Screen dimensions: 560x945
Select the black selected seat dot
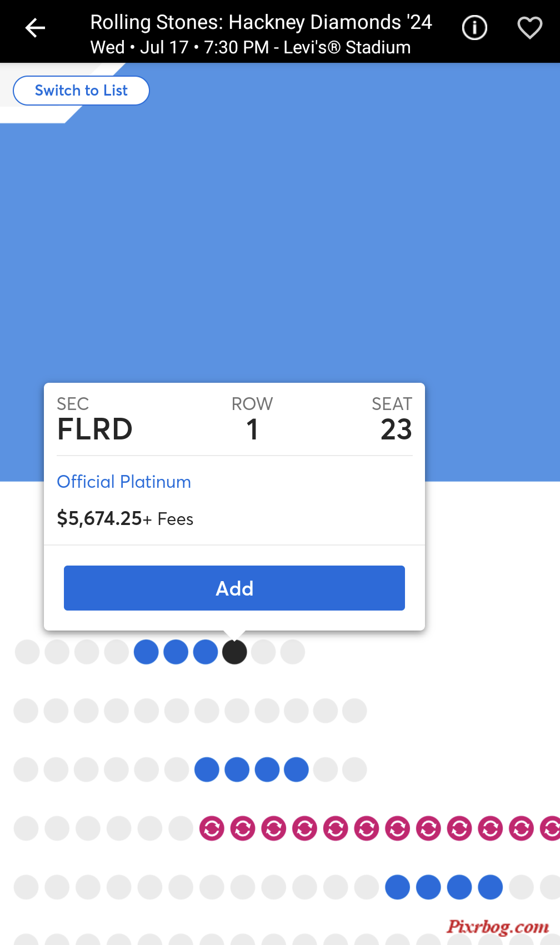point(234,652)
